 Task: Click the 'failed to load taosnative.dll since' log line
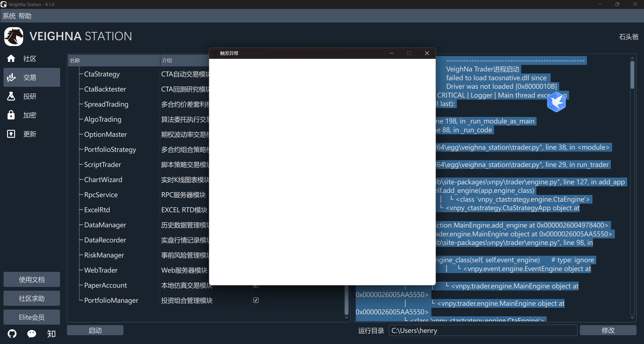(x=496, y=78)
